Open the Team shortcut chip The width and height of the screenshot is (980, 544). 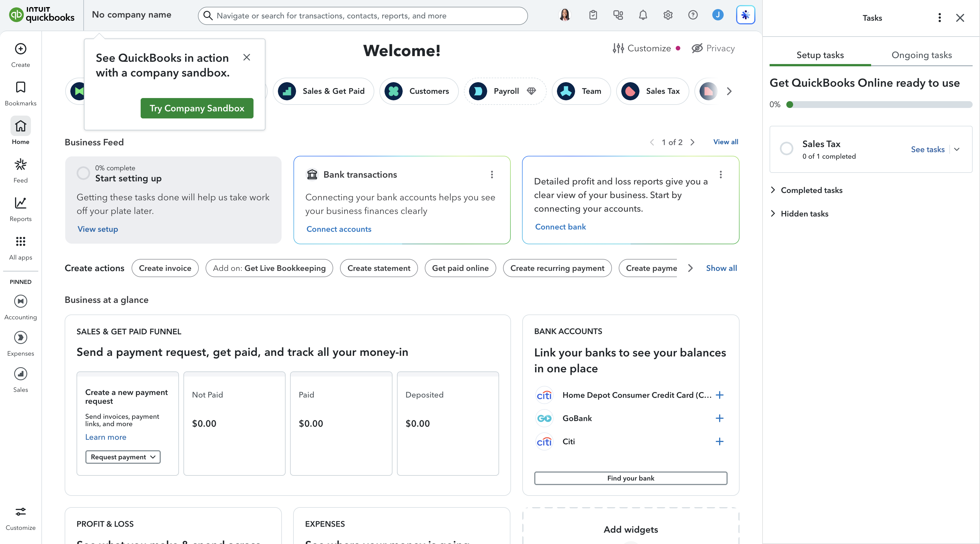(x=581, y=91)
